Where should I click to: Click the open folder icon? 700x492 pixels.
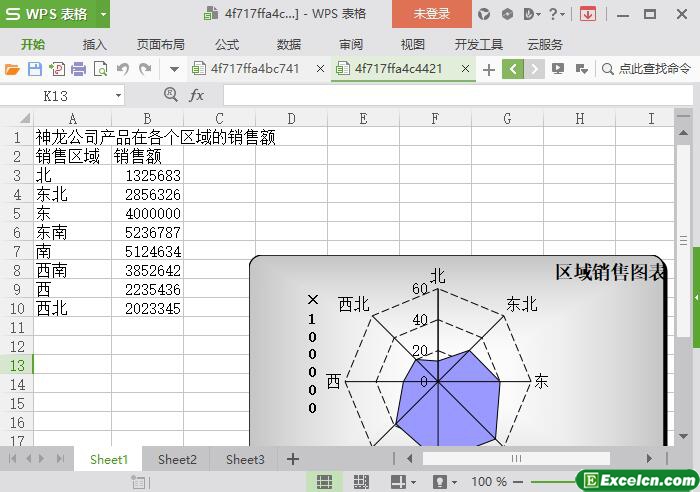pyautogui.click(x=12, y=69)
